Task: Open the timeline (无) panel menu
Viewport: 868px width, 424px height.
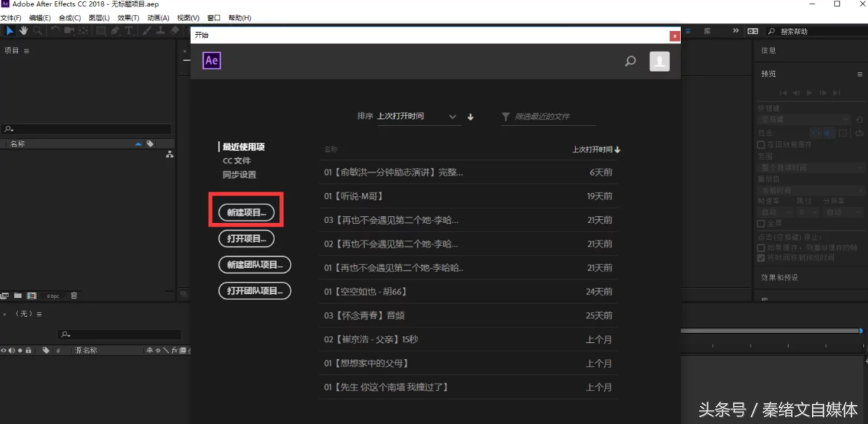Action: click(39, 314)
